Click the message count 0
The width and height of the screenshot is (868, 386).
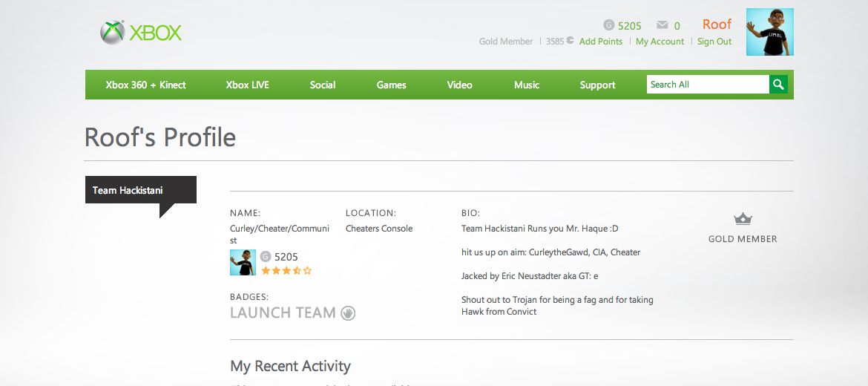pyautogui.click(x=677, y=25)
